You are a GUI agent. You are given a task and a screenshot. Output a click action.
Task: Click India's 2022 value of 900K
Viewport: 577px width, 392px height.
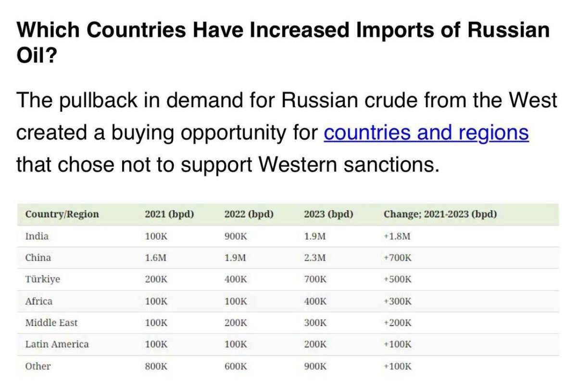pos(236,236)
